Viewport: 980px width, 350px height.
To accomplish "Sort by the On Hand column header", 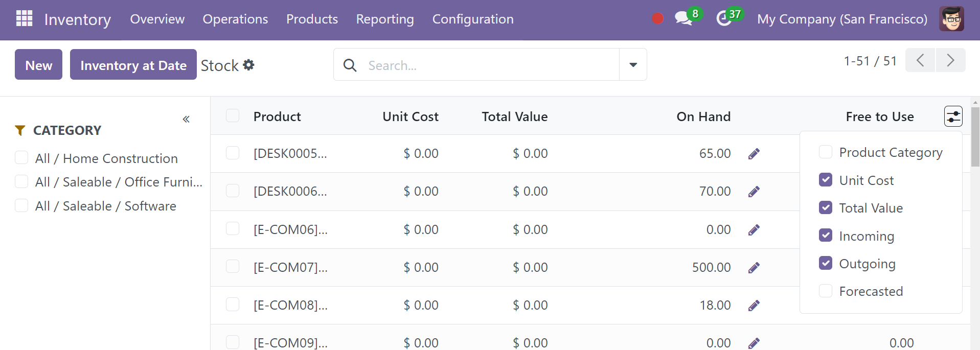I will pos(703,116).
